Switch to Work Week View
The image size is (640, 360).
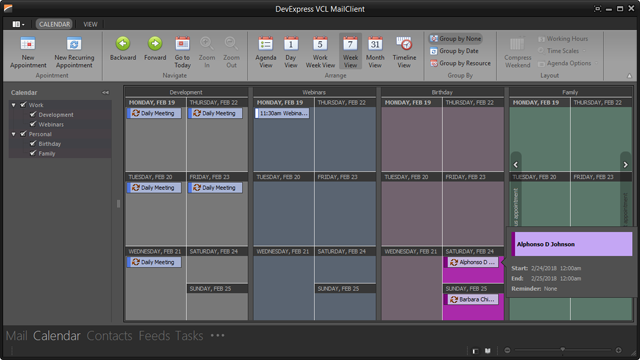(x=320, y=52)
